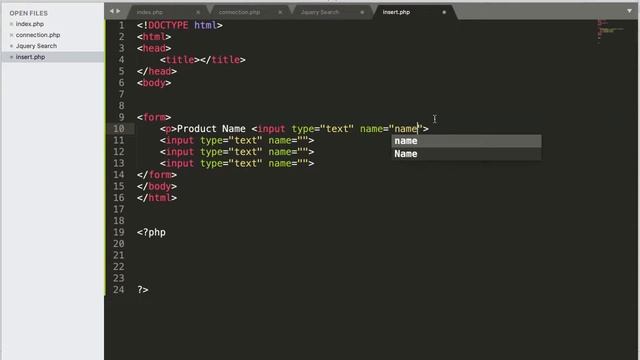Go to the previous tab with left arrow
This screenshot has height=360, width=640.
(111, 11)
